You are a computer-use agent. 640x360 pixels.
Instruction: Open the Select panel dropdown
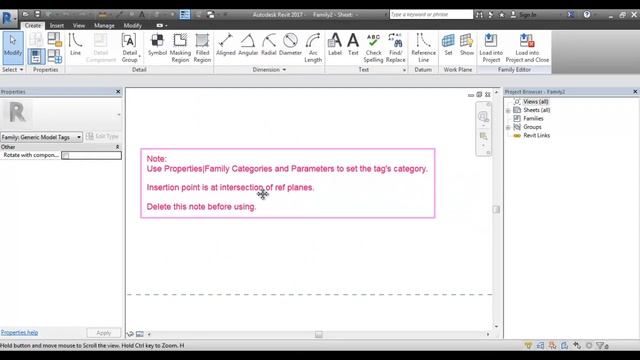click(x=12, y=70)
